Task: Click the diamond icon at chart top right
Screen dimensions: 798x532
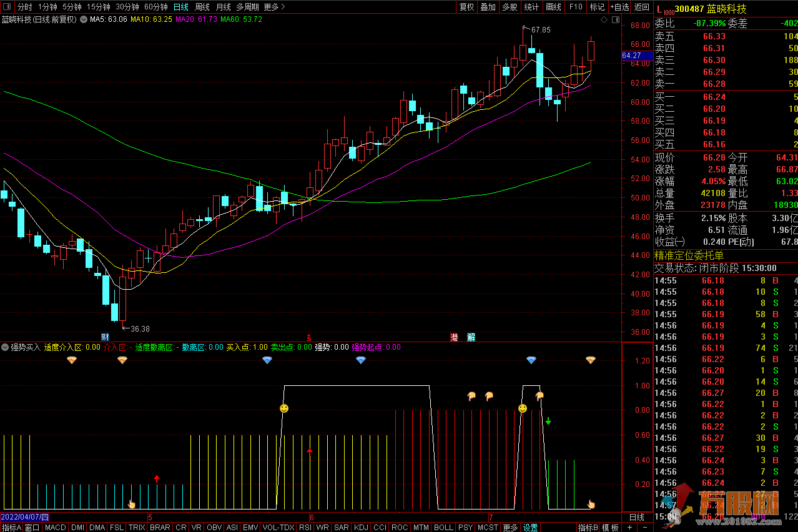Action: [x=604, y=19]
